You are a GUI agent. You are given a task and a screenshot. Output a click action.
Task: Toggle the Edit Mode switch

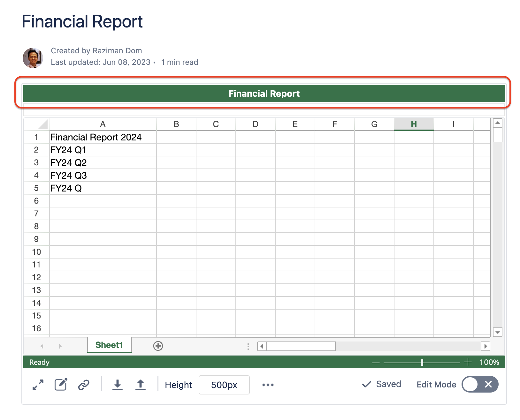coord(480,384)
